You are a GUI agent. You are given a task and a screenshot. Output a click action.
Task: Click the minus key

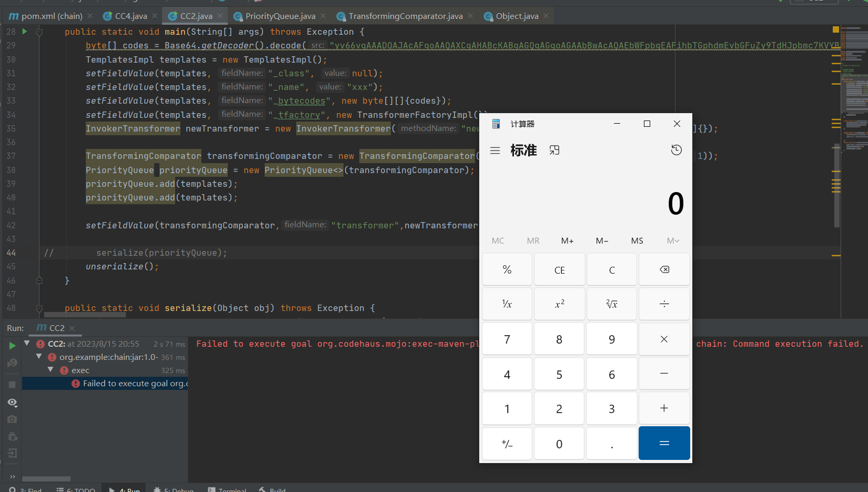coord(664,374)
